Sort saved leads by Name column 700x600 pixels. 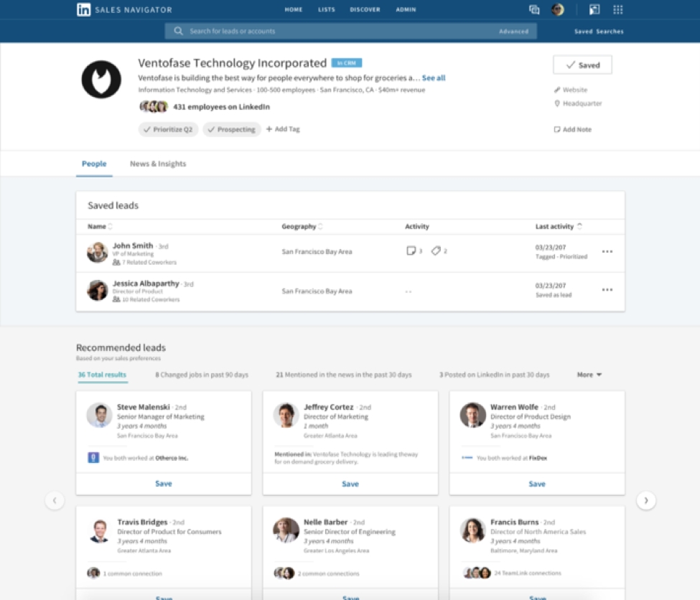pos(100,227)
